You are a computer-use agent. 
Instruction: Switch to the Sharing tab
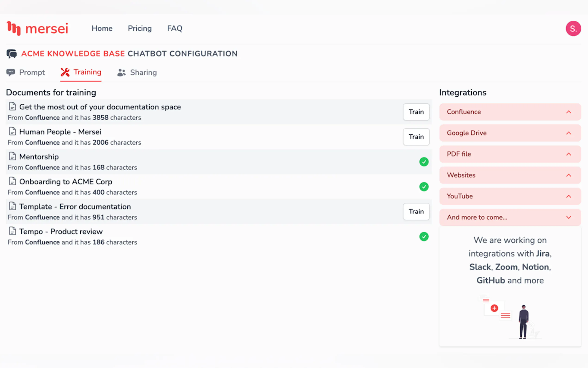click(x=137, y=73)
